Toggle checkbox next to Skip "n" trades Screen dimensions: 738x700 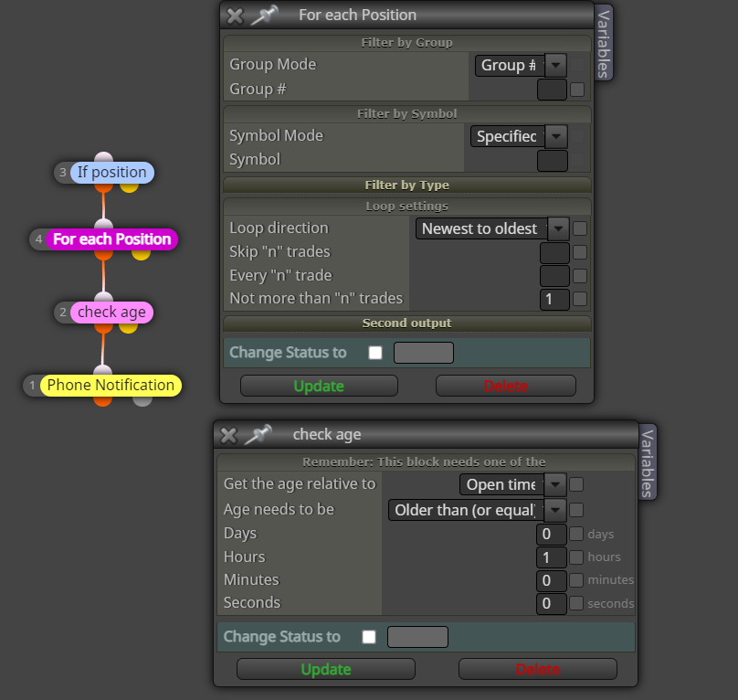tap(580, 252)
